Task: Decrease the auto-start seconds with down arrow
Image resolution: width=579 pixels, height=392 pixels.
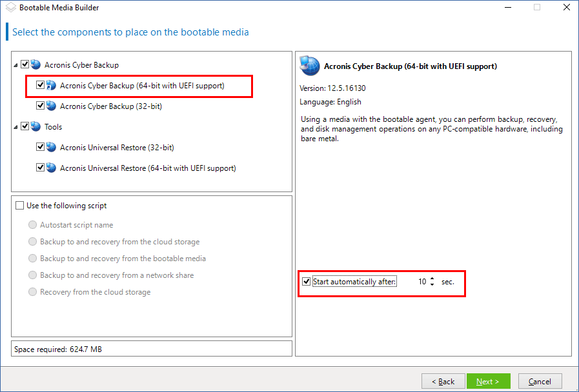Action: [432, 285]
